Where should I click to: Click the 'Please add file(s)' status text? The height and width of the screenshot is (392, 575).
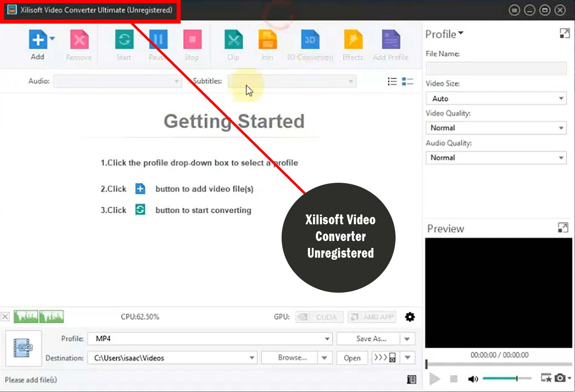point(31,380)
